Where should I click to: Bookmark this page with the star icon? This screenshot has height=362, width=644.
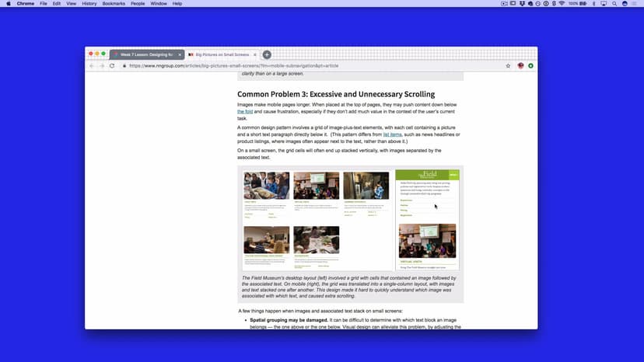[x=508, y=66]
